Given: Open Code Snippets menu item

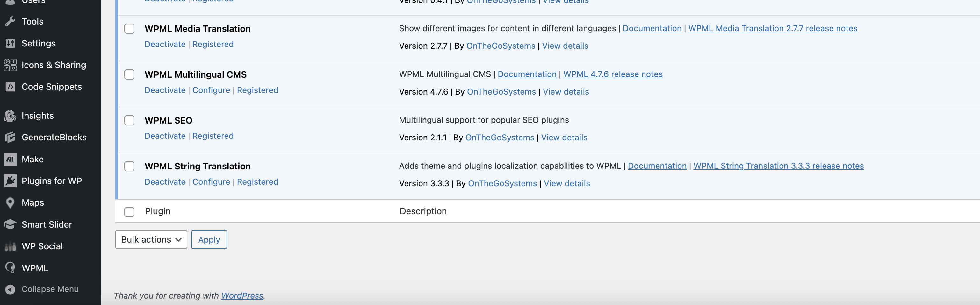Looking at the screenshot, I should click(x=52, y=87).
